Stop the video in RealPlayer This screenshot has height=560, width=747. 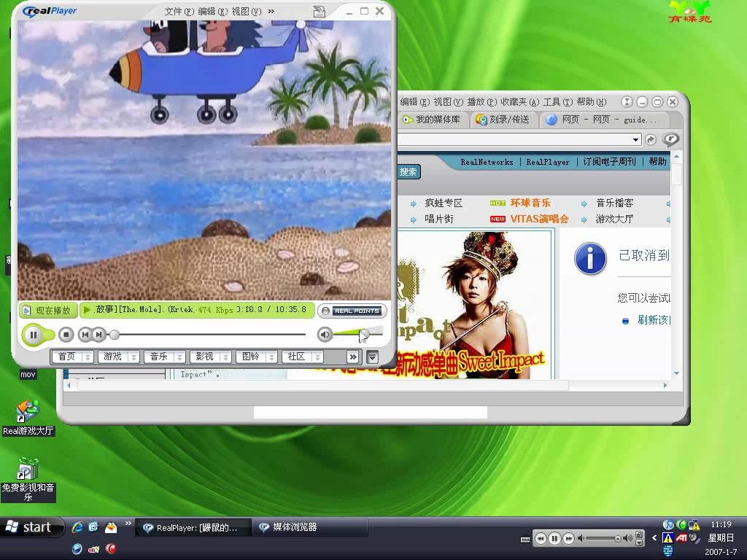pyautogui.click(x=66, y=335)
